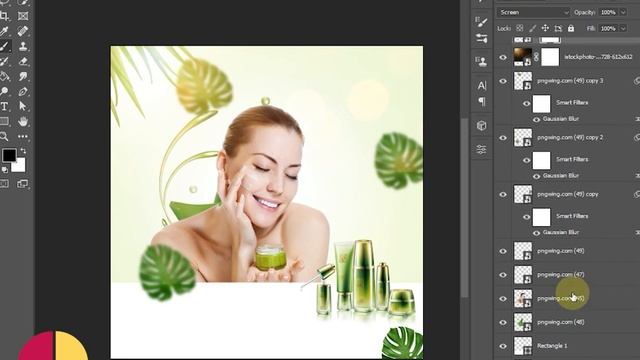The height and width of the screenshot is (360, 640).
Task: Click the Fill 100% value field
Action: click(x=609, y=29)
